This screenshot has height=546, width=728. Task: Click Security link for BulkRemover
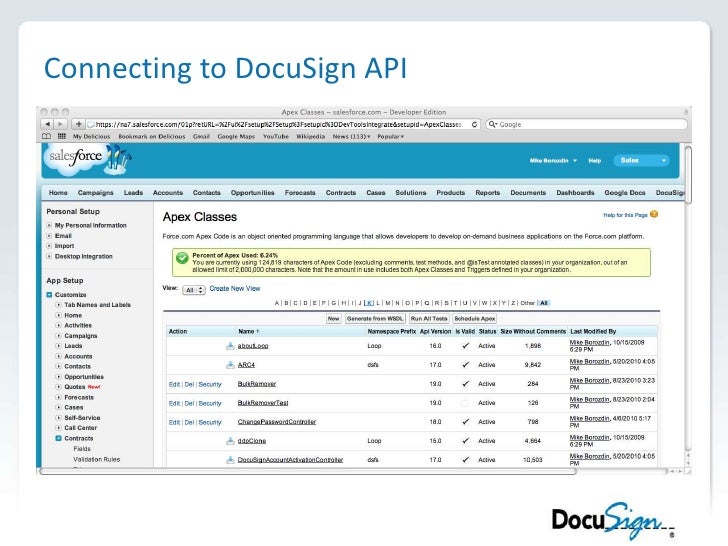tap(210, 384)
